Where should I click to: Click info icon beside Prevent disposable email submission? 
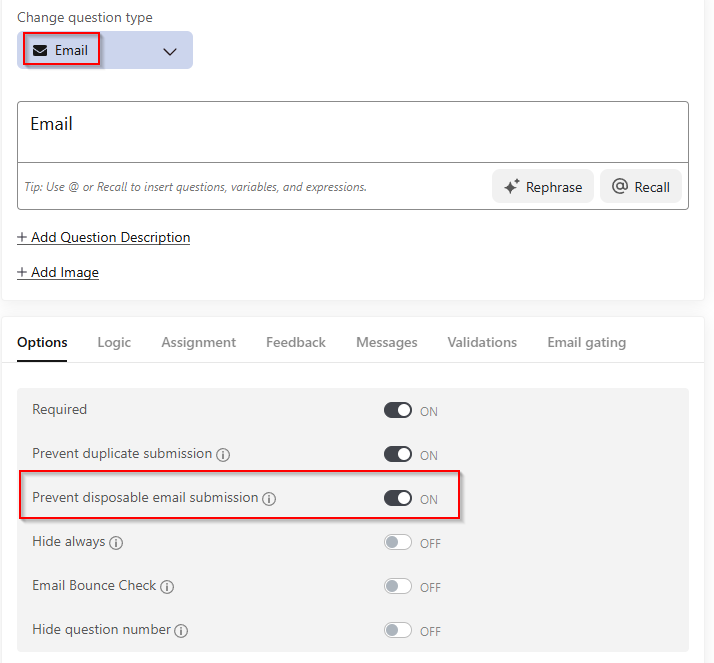pos(269,499)
